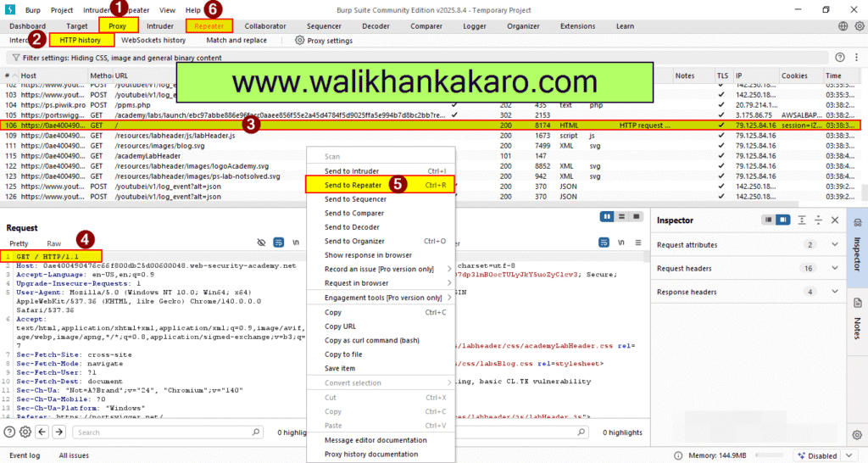This screenshot has height=463, width=868.
Task: Click the Burp Suite logo icon
Action: (x=10, y=9)
